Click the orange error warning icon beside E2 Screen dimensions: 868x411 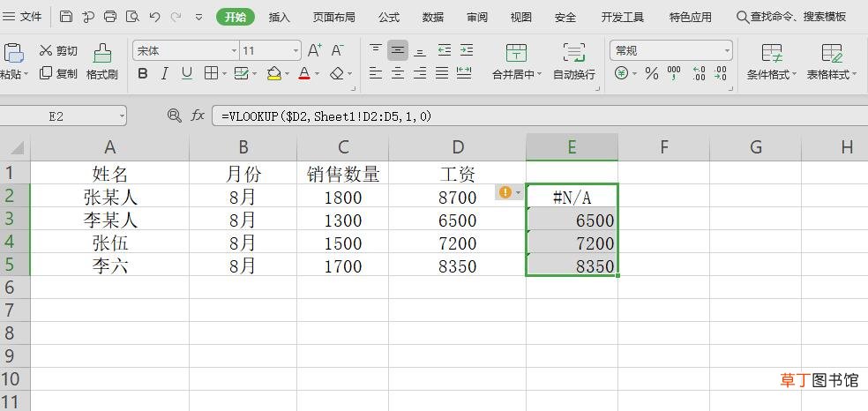pyautogui.click(x=505, y=192)
